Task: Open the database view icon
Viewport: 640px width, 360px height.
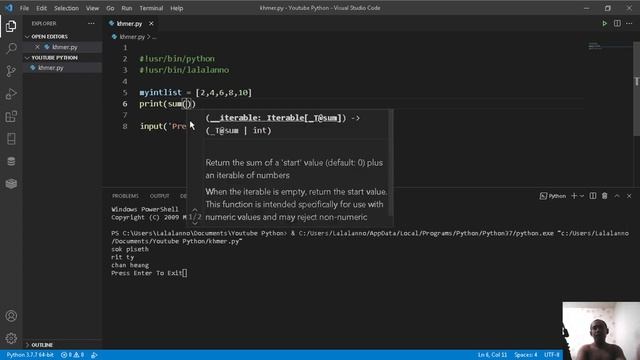Action: point(11,162)
